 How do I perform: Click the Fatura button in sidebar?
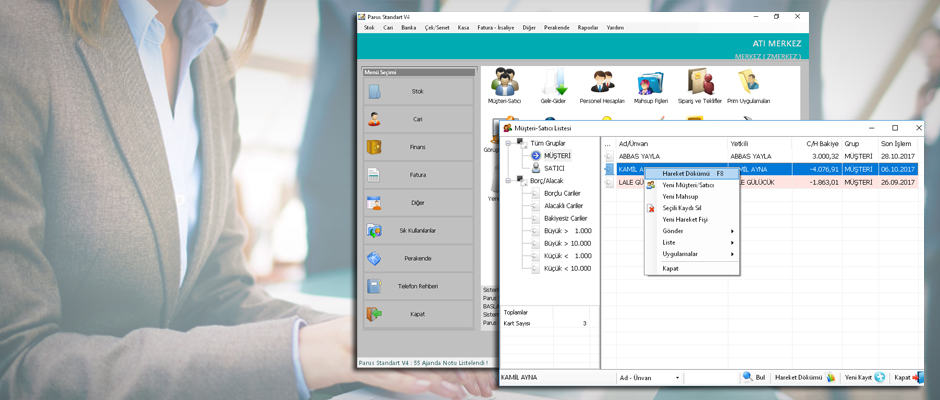(x=418, y=175)
